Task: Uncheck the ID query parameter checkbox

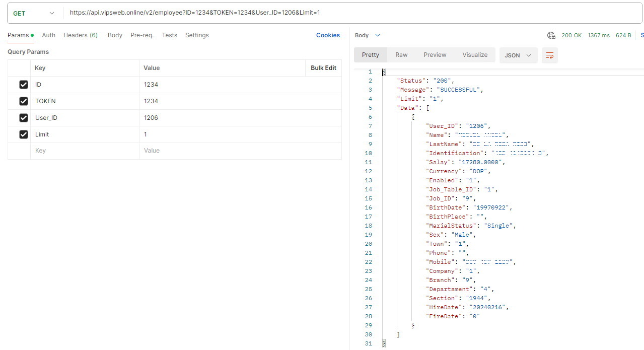Action: point(23,85)
